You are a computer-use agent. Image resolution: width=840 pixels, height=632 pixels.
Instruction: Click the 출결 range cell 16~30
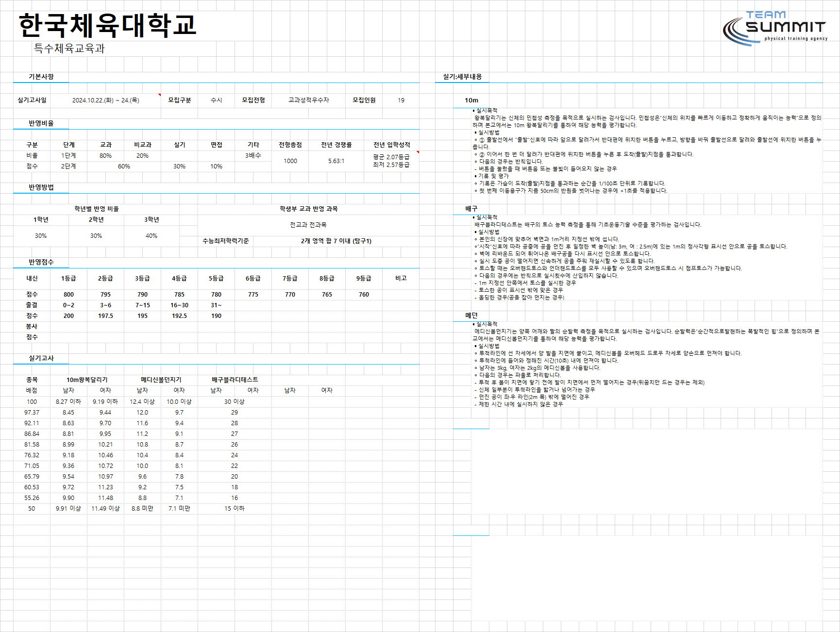(180, 305)
